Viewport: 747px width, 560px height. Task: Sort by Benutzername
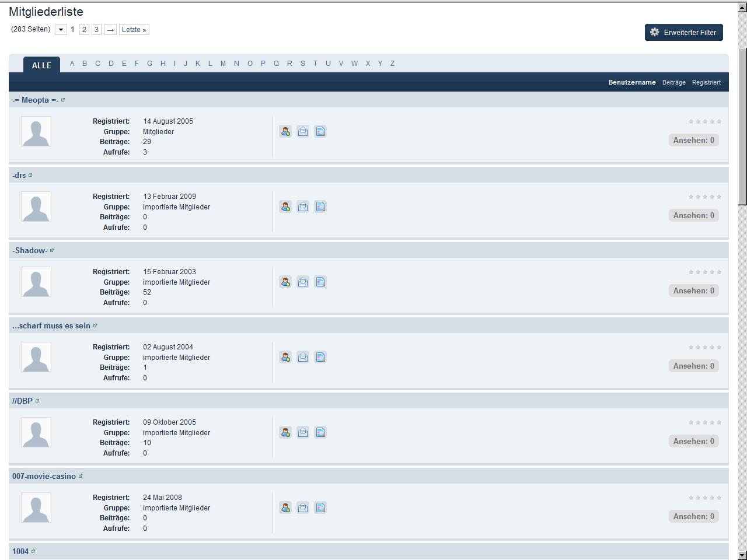[632, 82]
